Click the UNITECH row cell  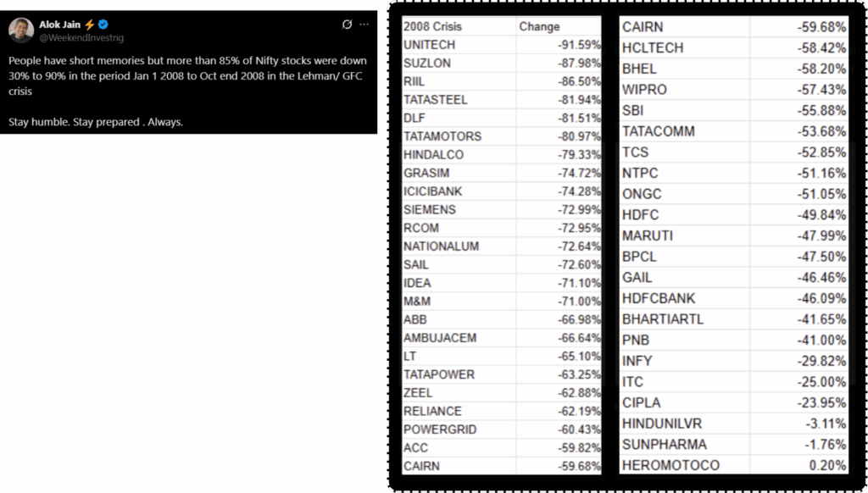click(x=459, y=45)
